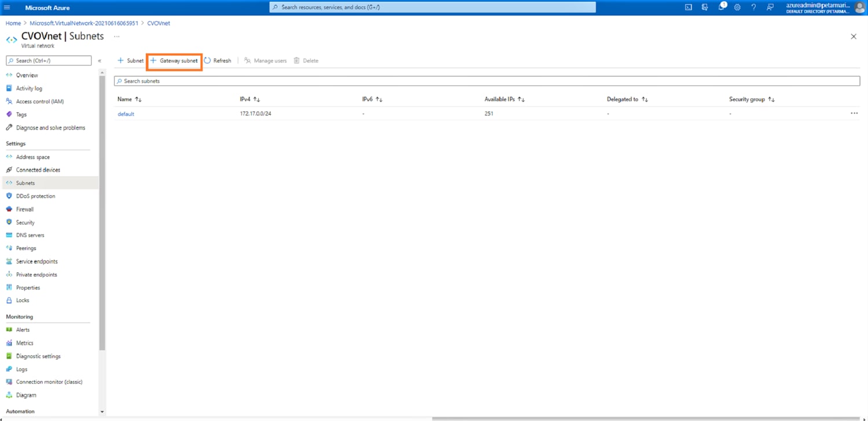Image resolution: width=868 pixels, height=421 pixels.
Task: Close the CVOVnet Subnets blade
Action: click(x=853, y=36)
